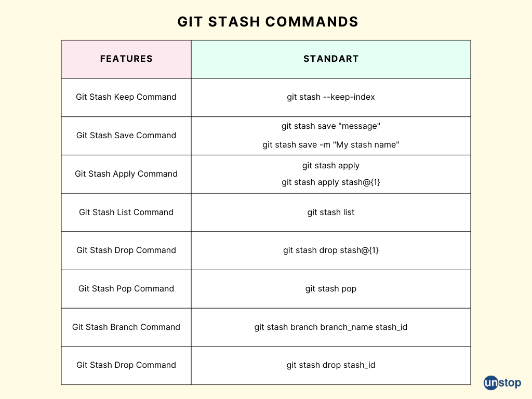The image size is (532, 399).
Task: Select the STANDART column header
Action: pos(331,59)
